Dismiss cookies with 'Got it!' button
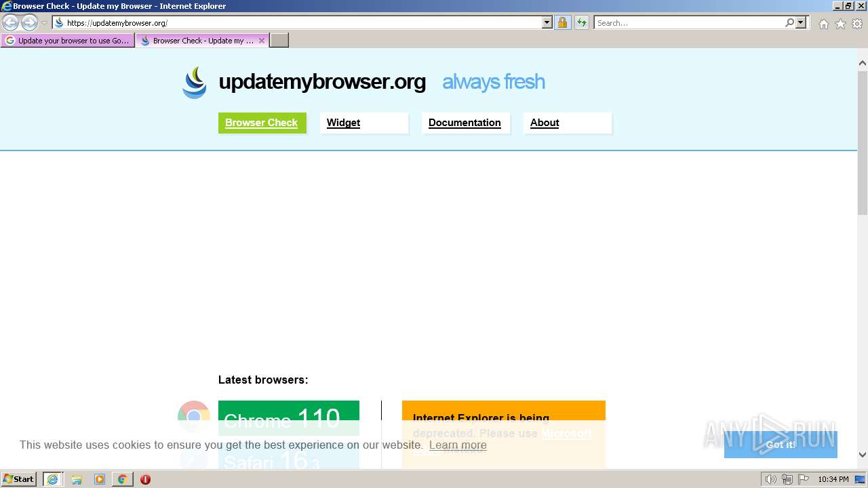Image resolution: width=868 pixels, height=488 pixels. 781,445
